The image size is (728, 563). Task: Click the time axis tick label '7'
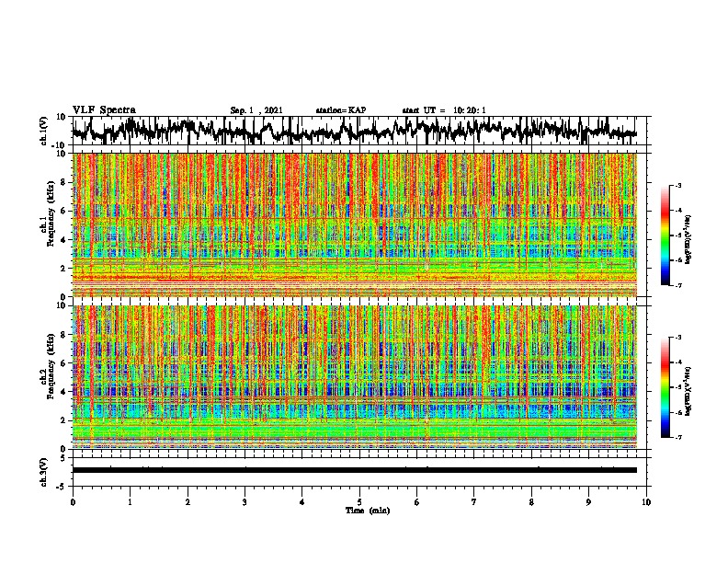(474, 502)
